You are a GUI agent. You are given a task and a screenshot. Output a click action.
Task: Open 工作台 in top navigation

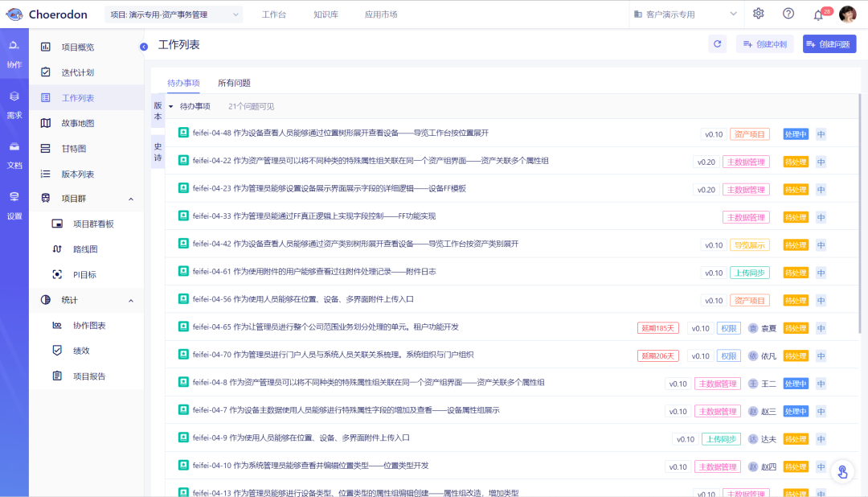click(x=274, y=14)
